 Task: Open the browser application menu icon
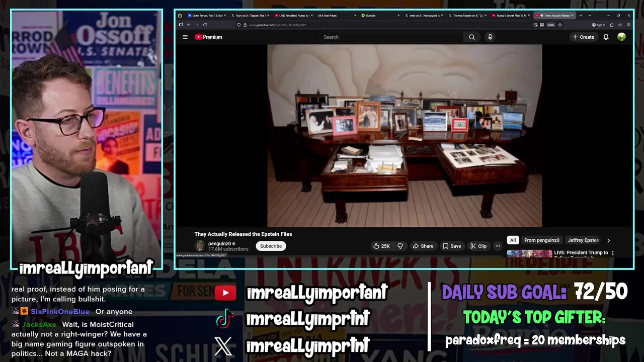(628, 25)
